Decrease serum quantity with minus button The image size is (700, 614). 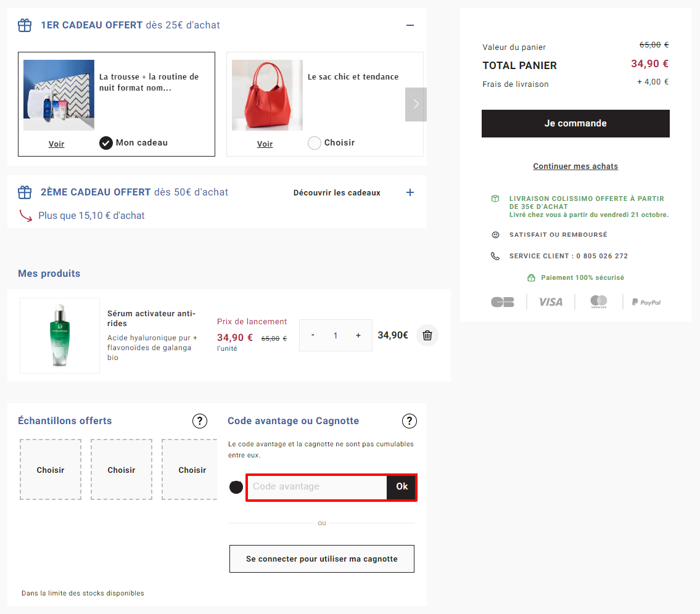[x=313, y=335]
